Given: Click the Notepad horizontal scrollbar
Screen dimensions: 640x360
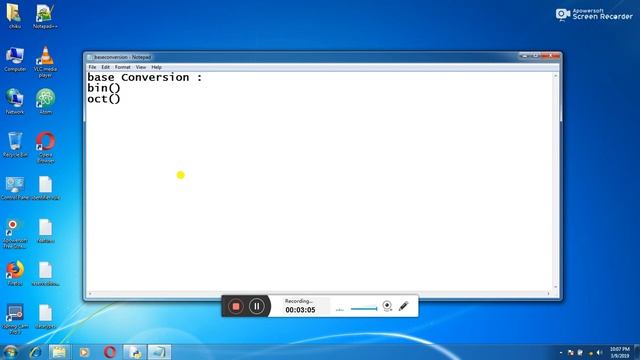Looking at the screenshot, I should tap(319, 293).
